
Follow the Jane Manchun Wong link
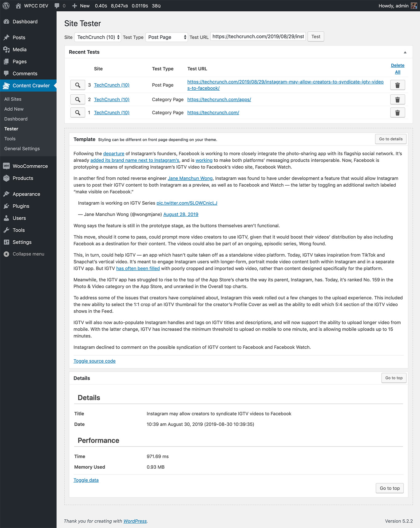190,178
